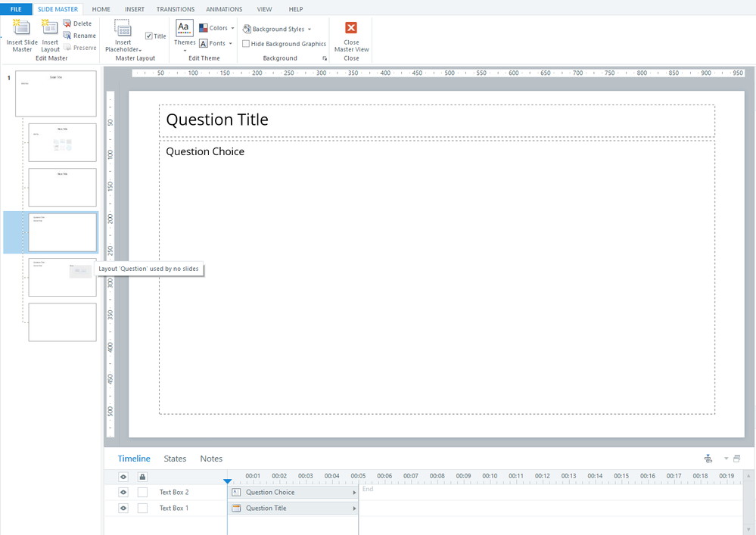Open the Insert Placeholder tool
This screenshot has height=535, width=756.
123,30
